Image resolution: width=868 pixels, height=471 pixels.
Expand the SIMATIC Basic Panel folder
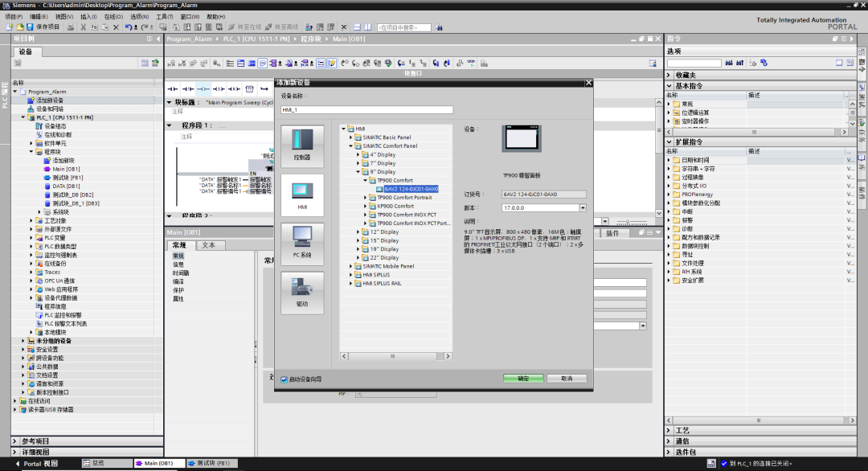tap(351, 137)
